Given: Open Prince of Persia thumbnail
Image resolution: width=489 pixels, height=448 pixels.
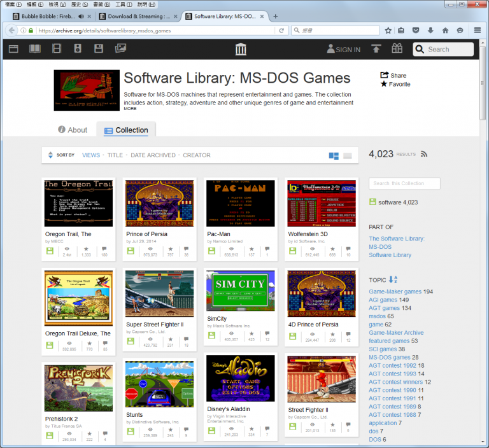Looking at the screenshot, I should coord(159,203).
